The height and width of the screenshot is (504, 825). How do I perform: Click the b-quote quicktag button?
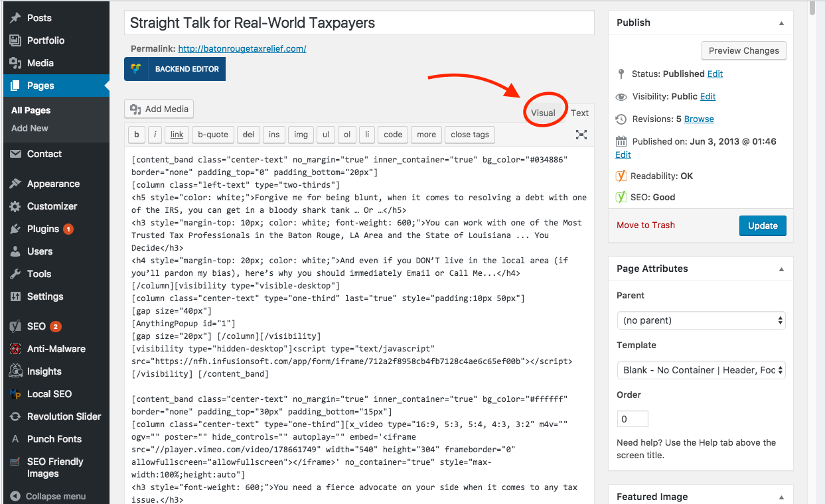[213, 135]
